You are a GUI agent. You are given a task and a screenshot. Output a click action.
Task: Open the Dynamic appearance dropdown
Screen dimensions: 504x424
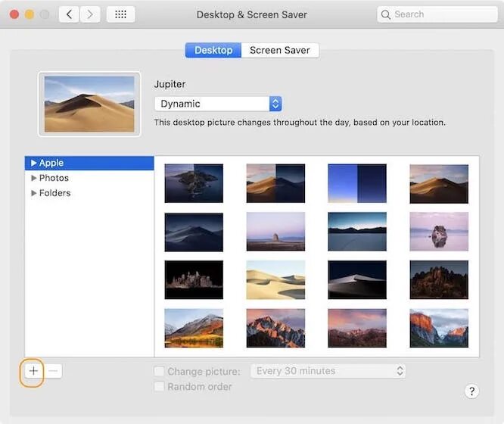tap(218, 104)
